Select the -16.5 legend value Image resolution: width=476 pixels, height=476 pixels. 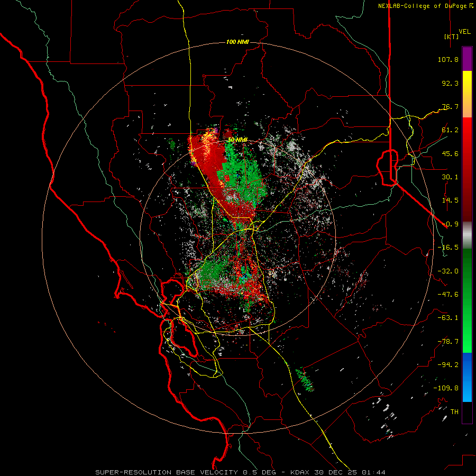click(x=448, y=248)
